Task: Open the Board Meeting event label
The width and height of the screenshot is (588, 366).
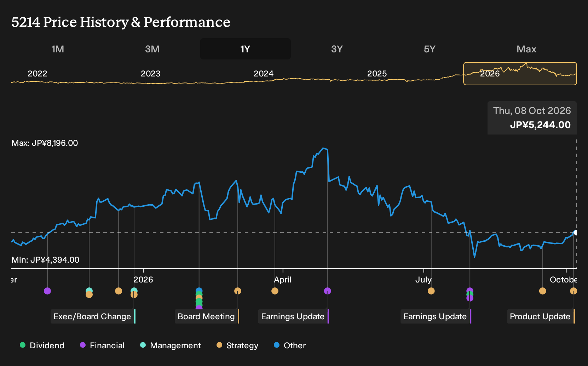Action: [x=207, y=316]
